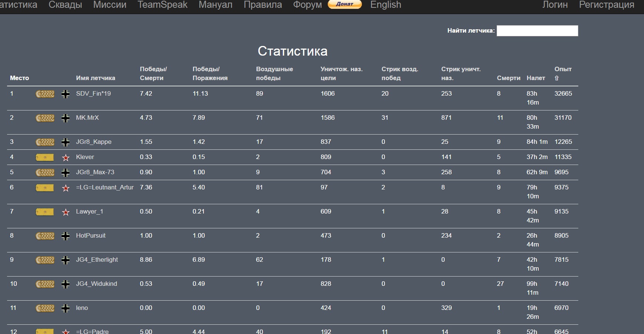Screen dimensions: 644x334
Task: Open pilot =LG=Leutnant_Artur profile
Action: [105, 188]
